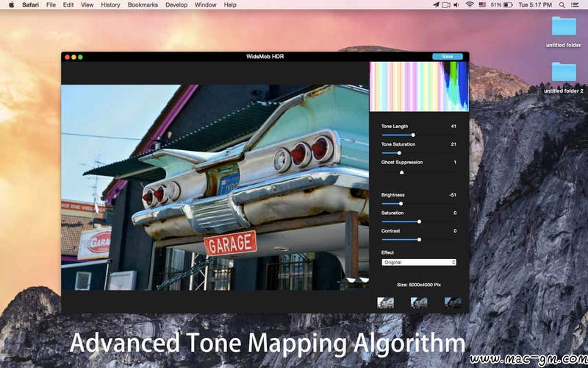Click the location arrow icon in menu bar
588x368 pixels.
[x=436, y=5]
